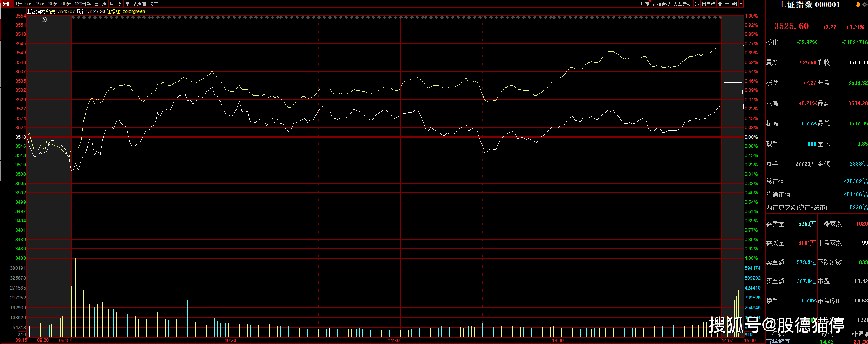Click the 最高 value 3534.20
Image resolution: width=868 pixels, height=344 pixels.
coord(858,103)
